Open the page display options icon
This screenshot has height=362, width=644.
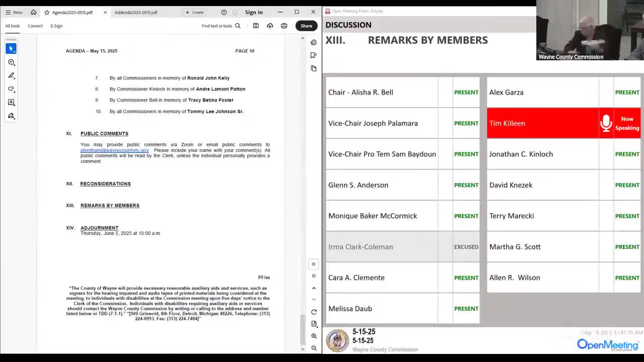pyautogui.click(x=314, y=324)
